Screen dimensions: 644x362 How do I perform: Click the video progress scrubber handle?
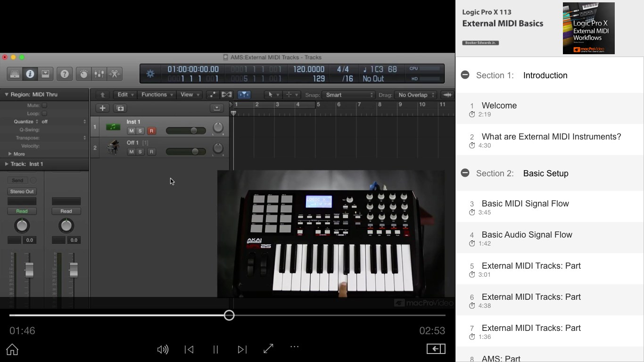coord(229,315)
